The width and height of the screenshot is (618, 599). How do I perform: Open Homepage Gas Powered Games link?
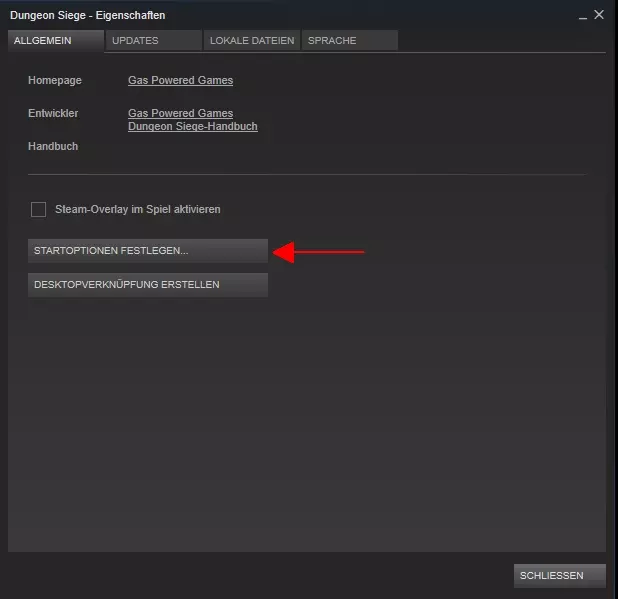181,80
